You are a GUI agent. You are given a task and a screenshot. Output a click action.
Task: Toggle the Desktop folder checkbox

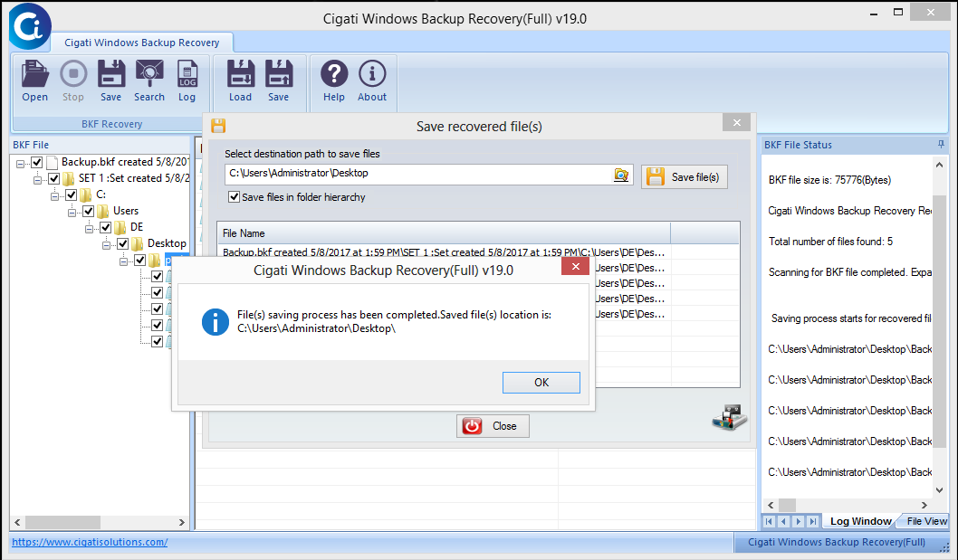(x=123, y=243)
